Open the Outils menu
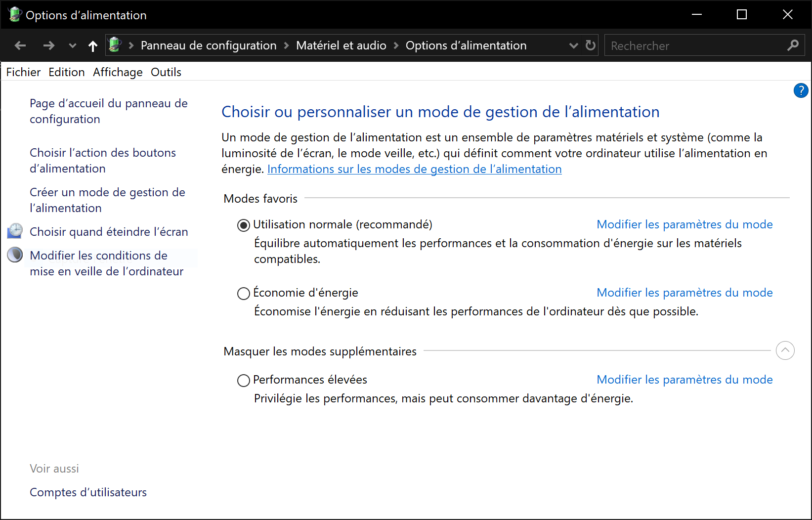The width and height of the screenshot is (812, 520). 166,72
